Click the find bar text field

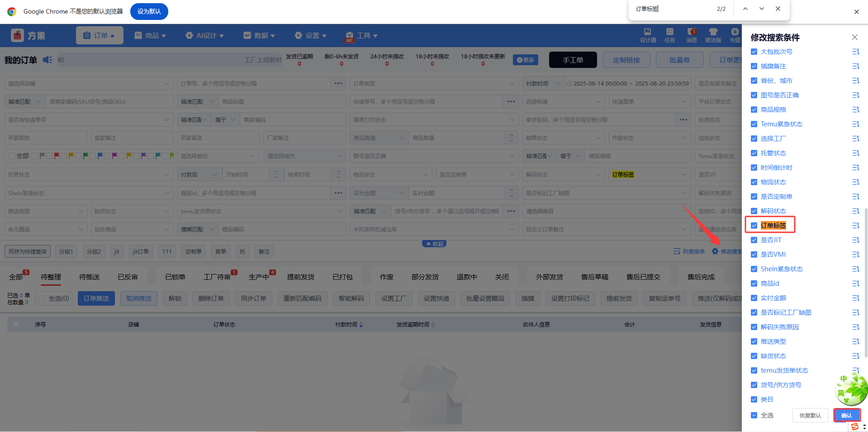[x=672, y=9]
